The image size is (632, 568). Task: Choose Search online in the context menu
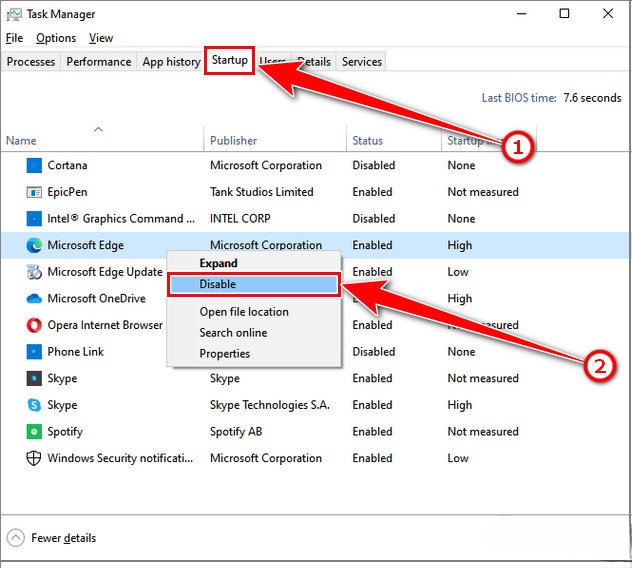(x=254, y=333)
